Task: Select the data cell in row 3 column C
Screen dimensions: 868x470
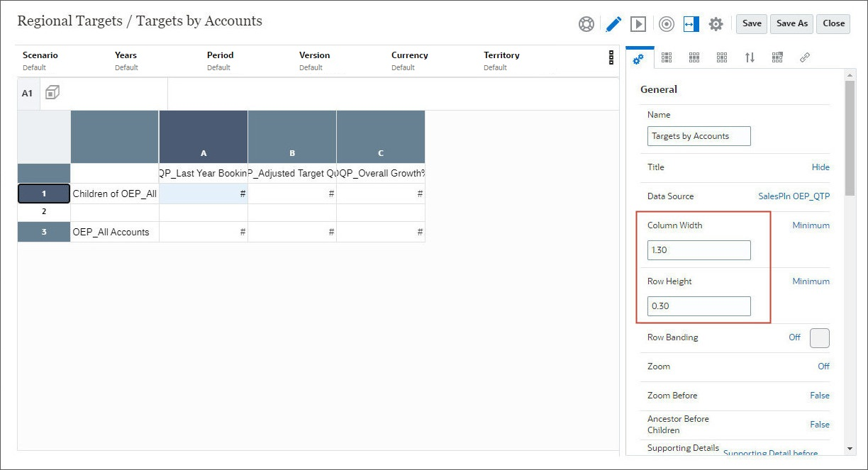Action: pyautogui.click(x=381, y=232)
